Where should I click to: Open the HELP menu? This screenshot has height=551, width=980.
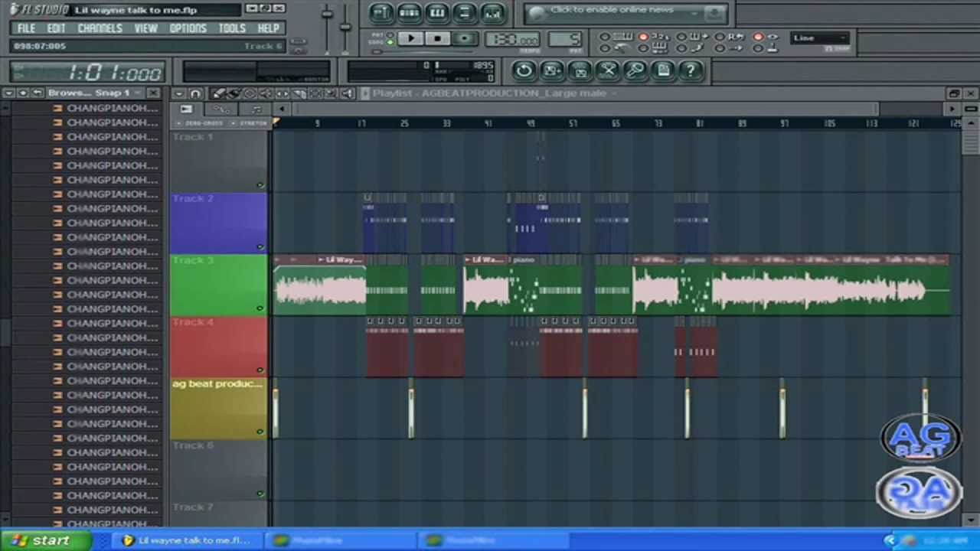[x=268, y=28]
